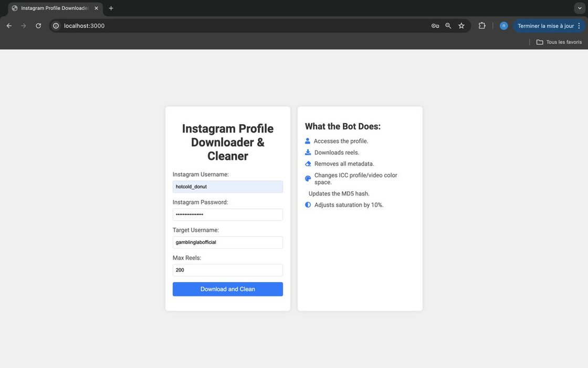The height and width of the screenshot is (368, 588).
Task: Click the 'Max Reels:' label
Action: [x=187, y=258]
